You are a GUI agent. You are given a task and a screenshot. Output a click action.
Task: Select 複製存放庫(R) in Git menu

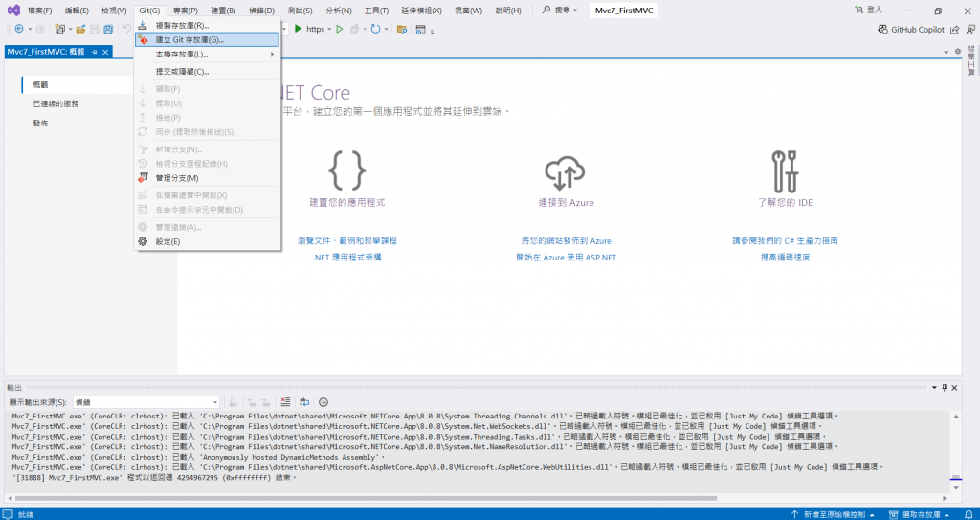click(207, 25)
